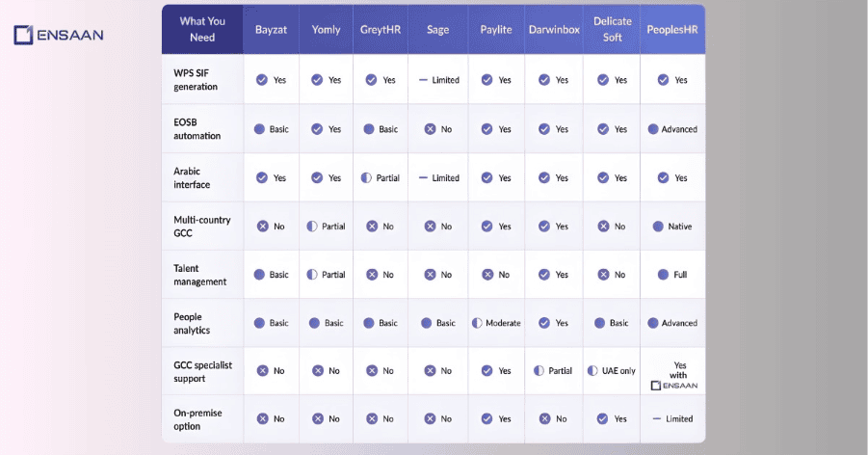Click the GCC specialist support row label
The height and width of the screenshot is (455, 868).
(x=202, y=372)
